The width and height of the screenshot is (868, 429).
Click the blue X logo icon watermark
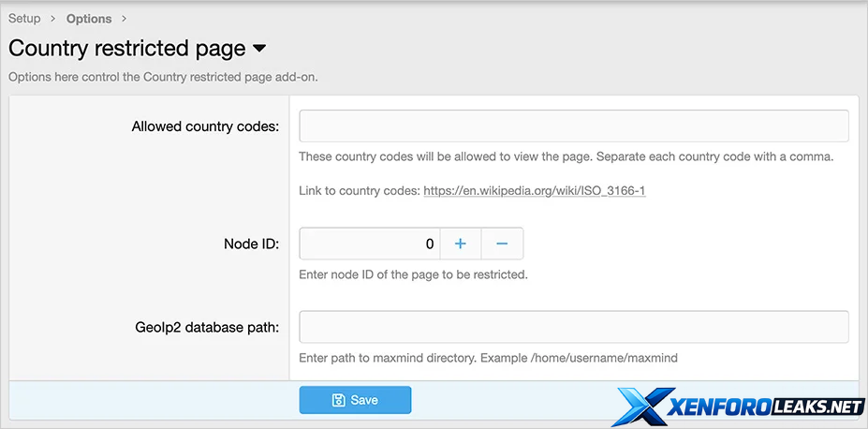[x=644, y=407]
